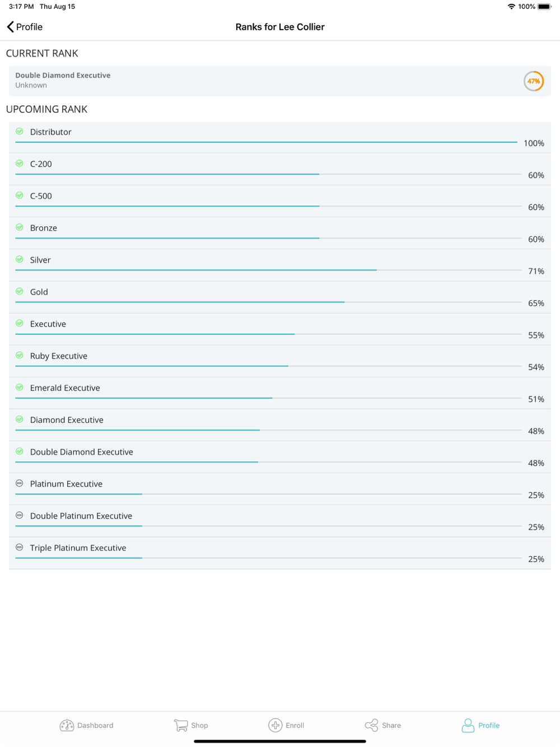
Task: Go back using the Profile chevron
Action: [x=11, y=27]
